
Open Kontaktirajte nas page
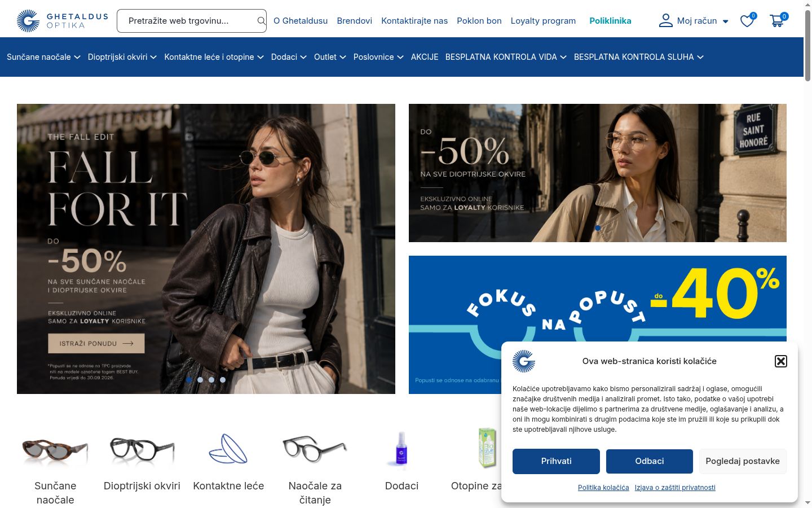tap(414, 21)
